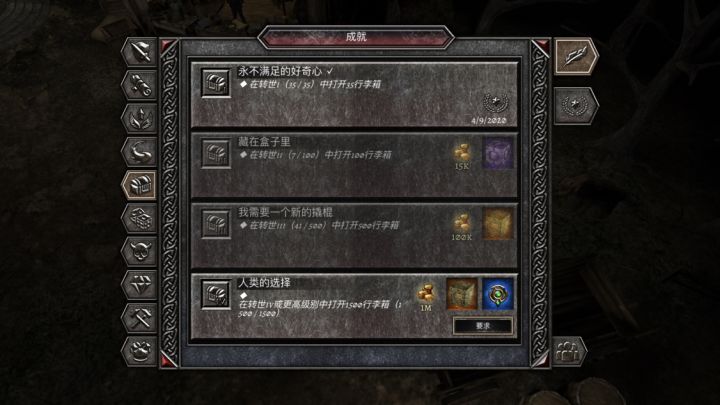The height and width of the screenshot is (405, 720).
Task: Select the horned skull achievements category
Action: (x=140, y=251)
